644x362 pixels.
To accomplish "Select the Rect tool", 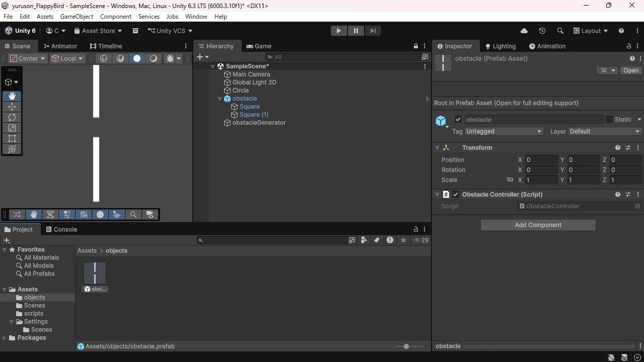I will click(x=12, y=138).
